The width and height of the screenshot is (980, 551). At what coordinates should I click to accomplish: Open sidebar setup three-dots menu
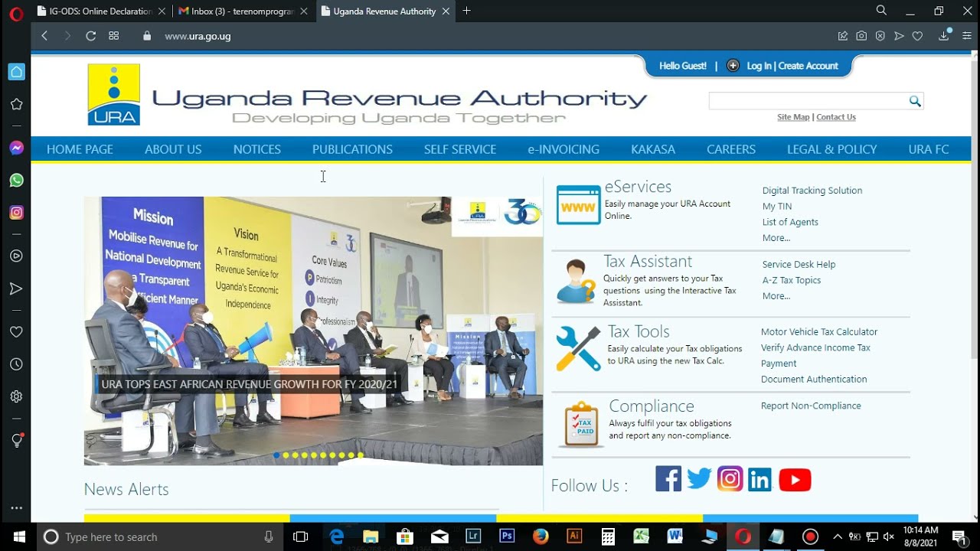pyautogui.click(x=16, y=508)
